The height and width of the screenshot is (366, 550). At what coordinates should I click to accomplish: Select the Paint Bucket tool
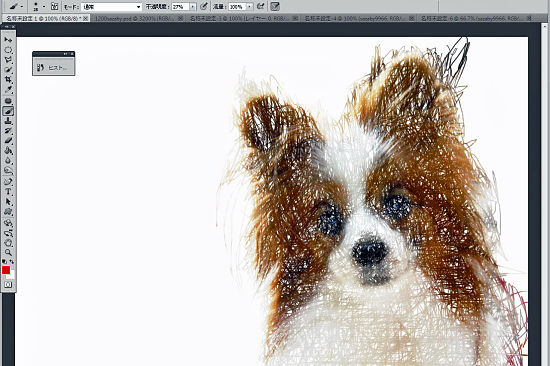tap(8, 151)
